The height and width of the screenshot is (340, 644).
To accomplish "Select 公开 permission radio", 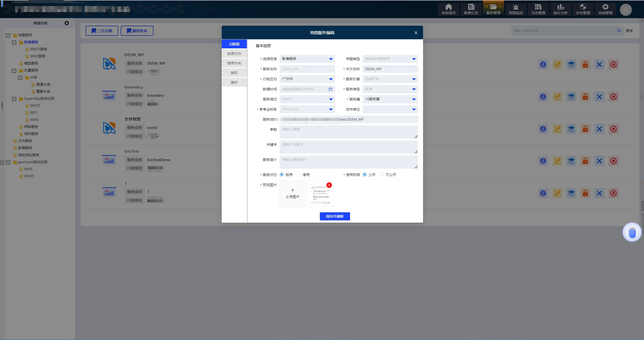I will [x=365, y=175].
